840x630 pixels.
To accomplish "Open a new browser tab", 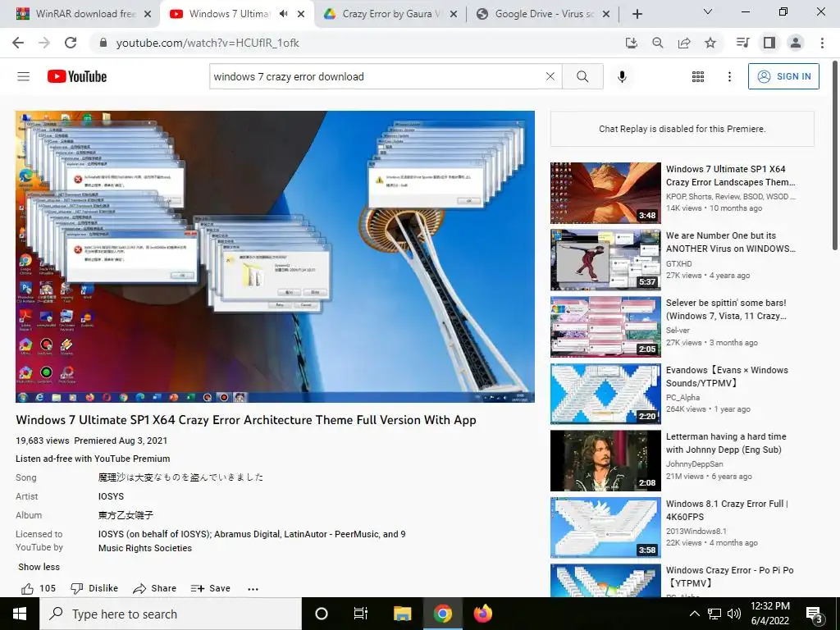I will pos(637,14).
